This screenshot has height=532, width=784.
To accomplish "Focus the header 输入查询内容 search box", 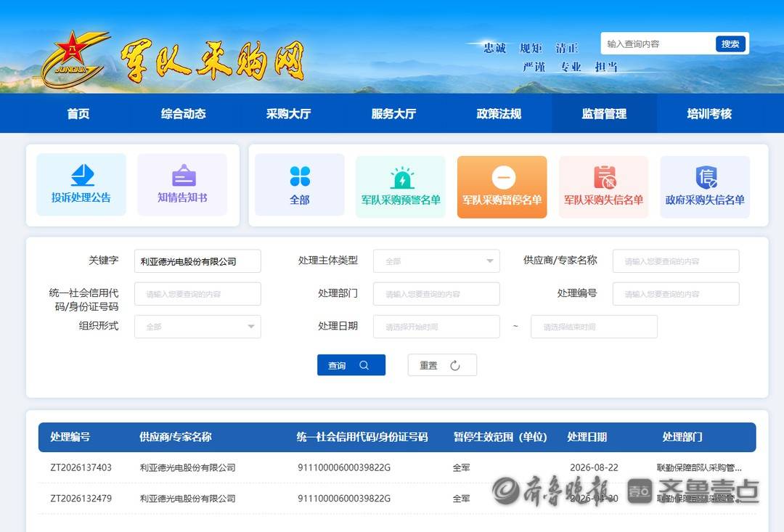I will [x=658, y=44].
